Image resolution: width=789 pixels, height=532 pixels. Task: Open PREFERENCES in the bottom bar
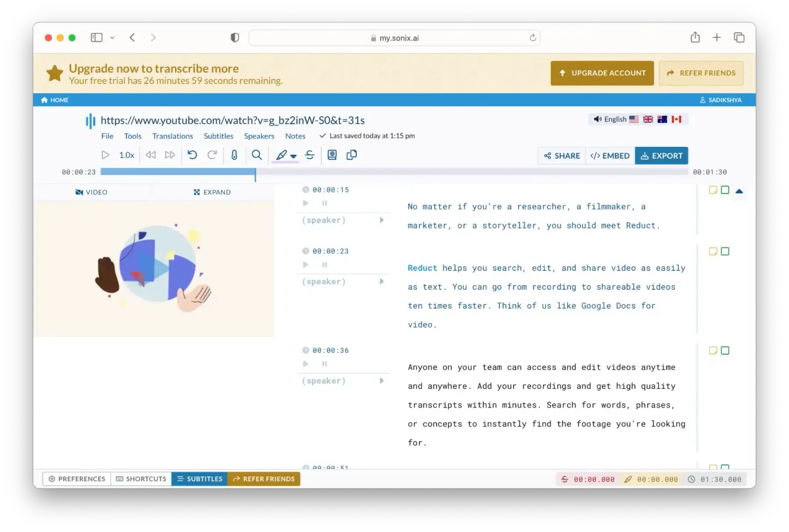[x=77, y=479]
